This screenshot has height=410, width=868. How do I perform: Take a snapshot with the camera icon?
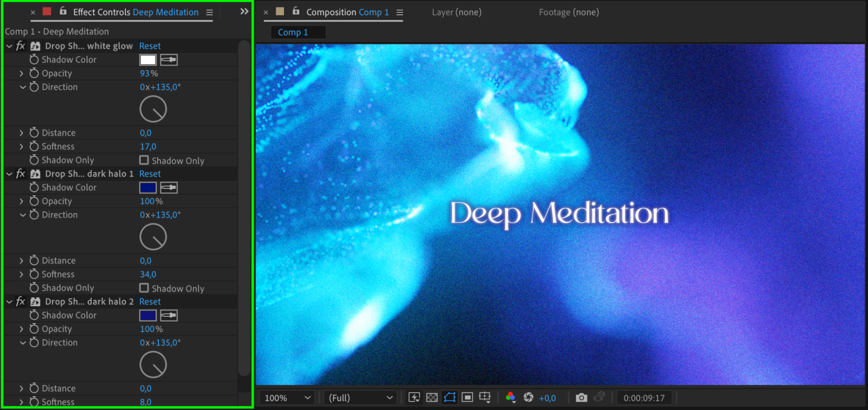click(581, 397)
